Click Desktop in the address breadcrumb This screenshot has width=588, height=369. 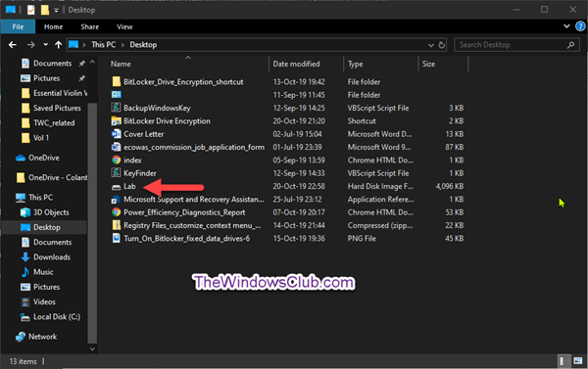143,45
